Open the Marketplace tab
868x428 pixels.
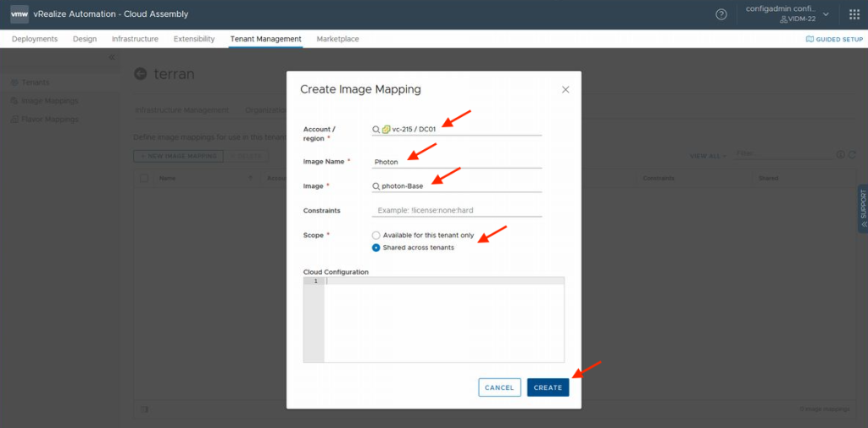coord(337,39)
